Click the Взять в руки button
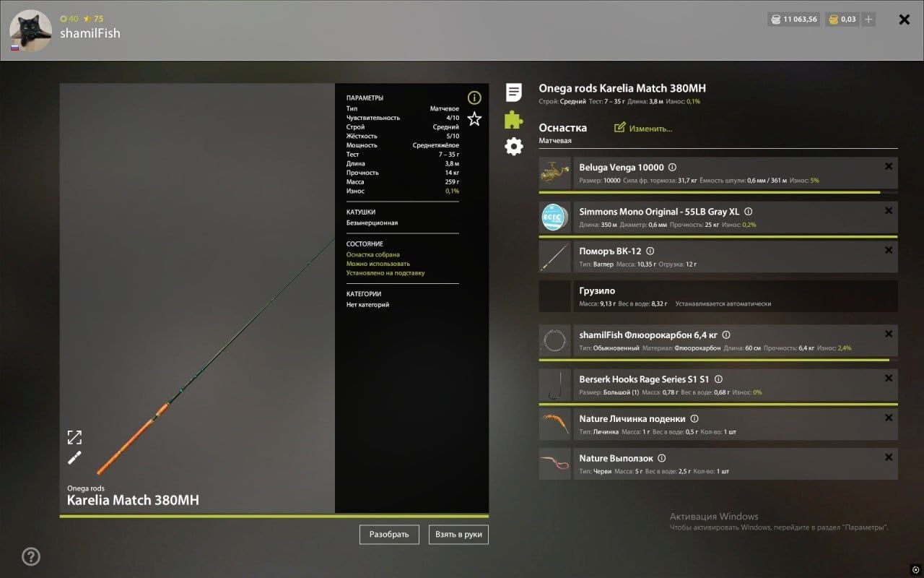Image resolution: width=924 pixels, height=578 pixels. [x=458, y=535]
